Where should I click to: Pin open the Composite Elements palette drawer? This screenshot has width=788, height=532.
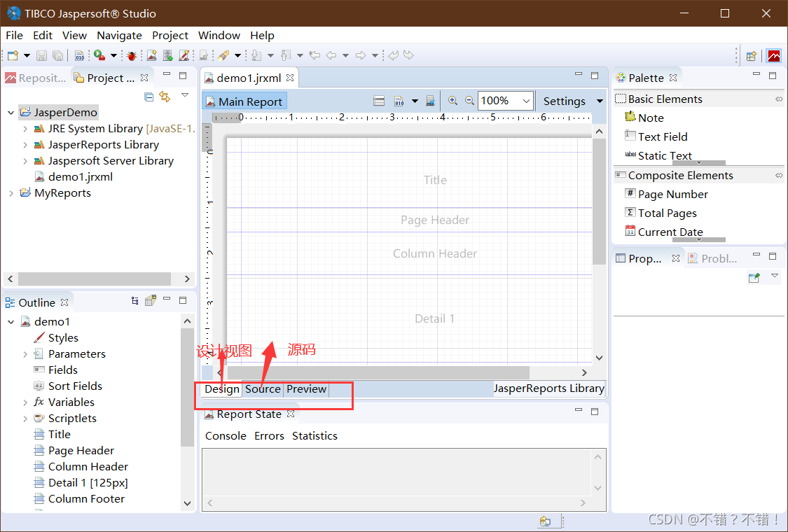(x=778, y=175)
